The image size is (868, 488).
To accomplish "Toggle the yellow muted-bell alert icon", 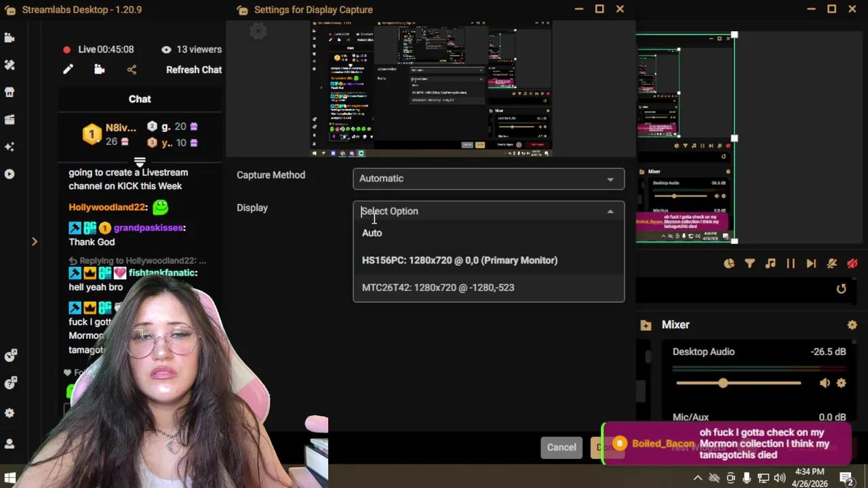I will click(832, 264).
